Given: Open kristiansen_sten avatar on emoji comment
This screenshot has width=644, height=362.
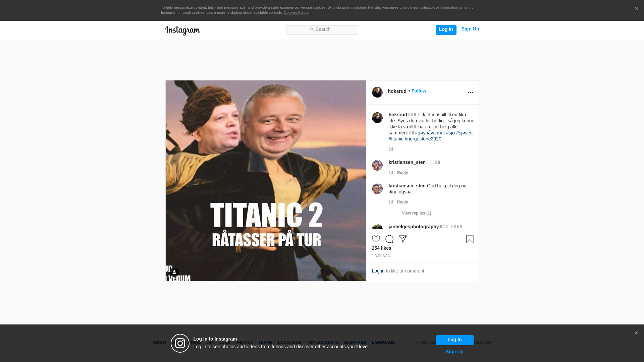Looking at the screenshot, I should click(377, 165).
